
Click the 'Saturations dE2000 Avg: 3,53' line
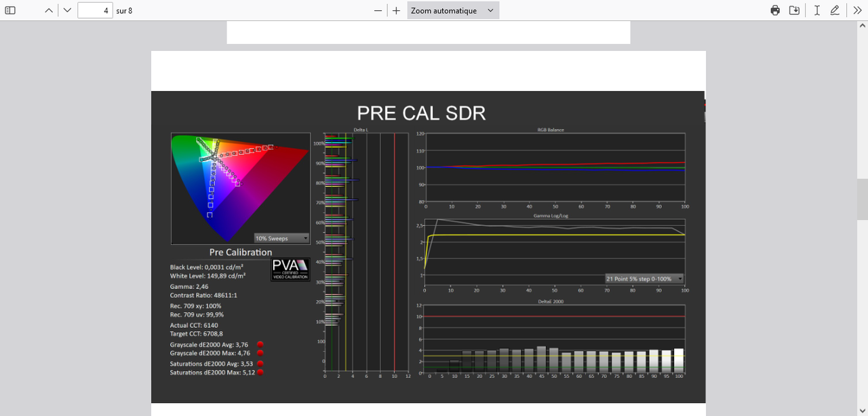[211, 364]
